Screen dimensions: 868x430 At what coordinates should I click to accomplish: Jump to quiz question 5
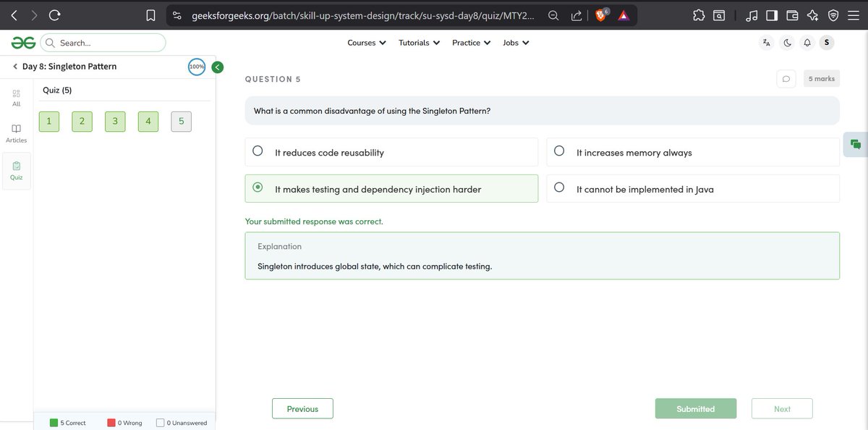tap(182, 121)
